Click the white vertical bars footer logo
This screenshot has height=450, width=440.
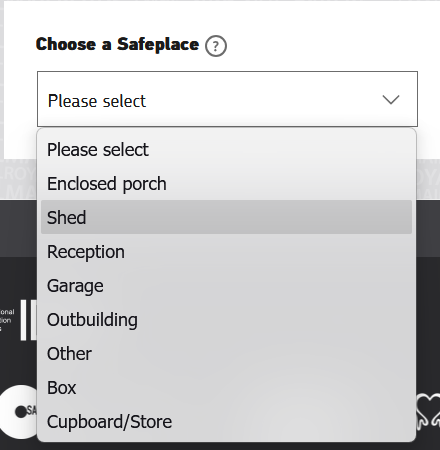[x=29, y=320]
